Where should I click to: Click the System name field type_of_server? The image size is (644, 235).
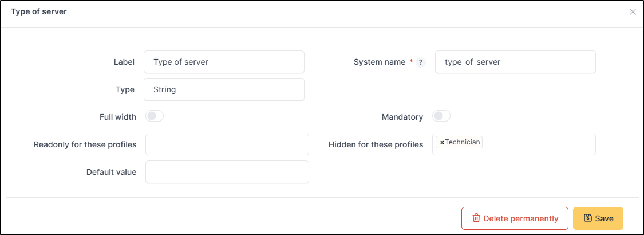click(515, 62)
